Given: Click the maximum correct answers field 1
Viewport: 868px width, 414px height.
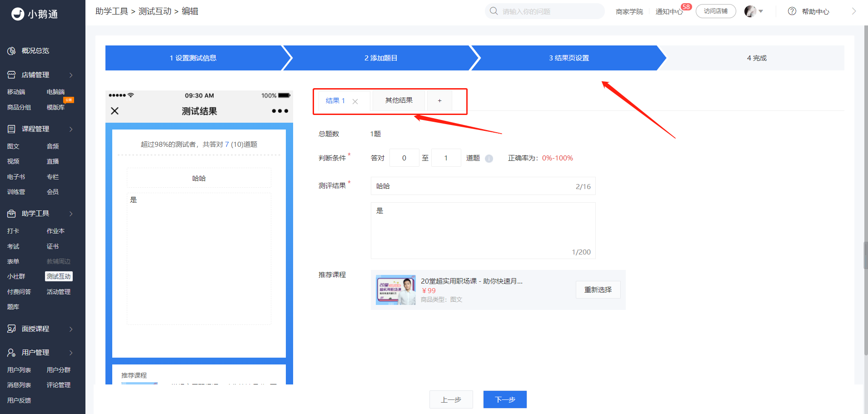Looking at the screenshot, I should (446, 158).
